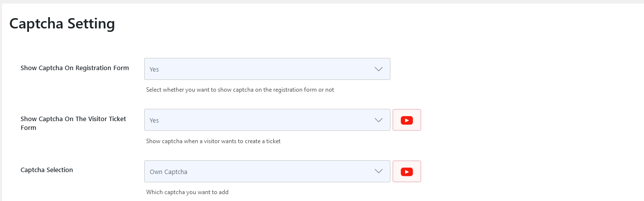644x201 pixels.
Task: Open YouTube tutorial for Captcha Selection
Action: click(407, 172)
